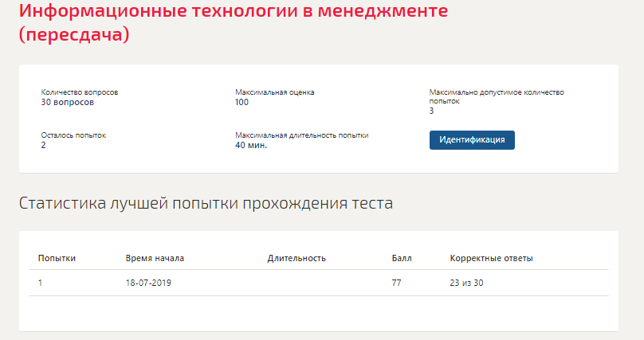Click the Максимальная длительность попытки label
The width and height of the screenshot is (644, 340).
tap(302, 135)
